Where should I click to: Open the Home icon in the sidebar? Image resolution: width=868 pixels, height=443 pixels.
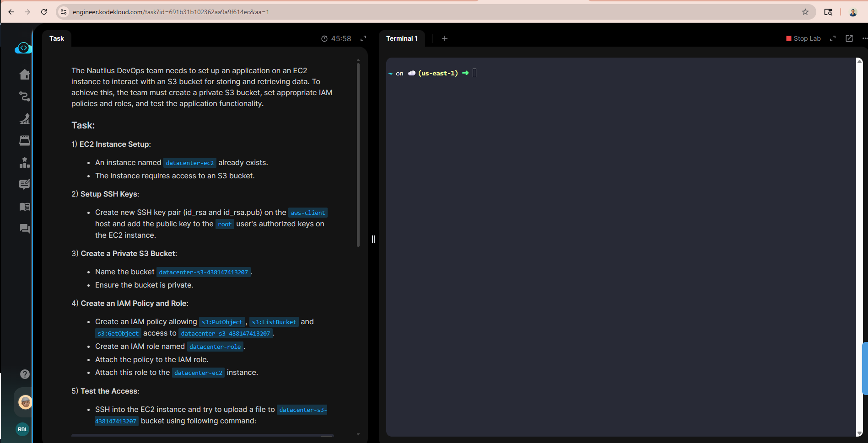tap(25, 75)
